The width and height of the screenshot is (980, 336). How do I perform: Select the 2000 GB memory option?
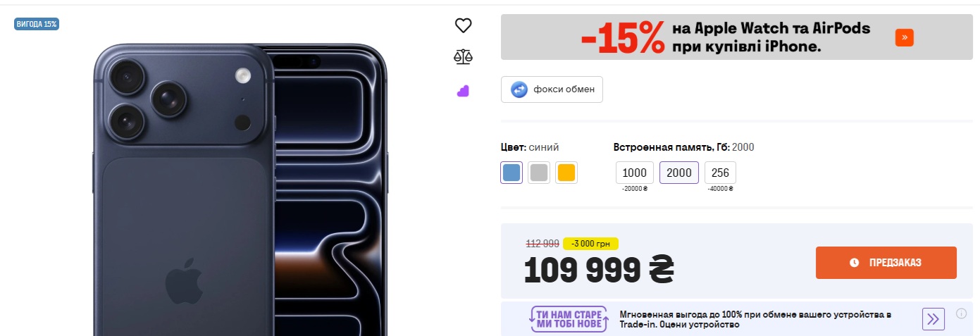(679, 173)
